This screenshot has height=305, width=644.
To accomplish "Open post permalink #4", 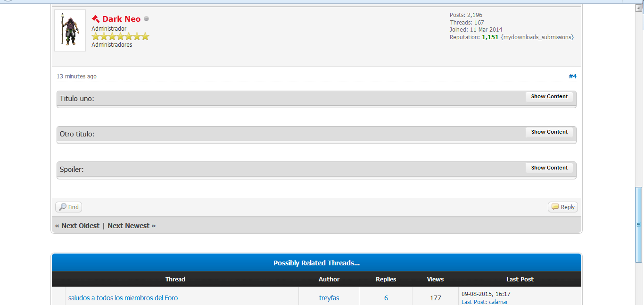I will click(572, 76).
